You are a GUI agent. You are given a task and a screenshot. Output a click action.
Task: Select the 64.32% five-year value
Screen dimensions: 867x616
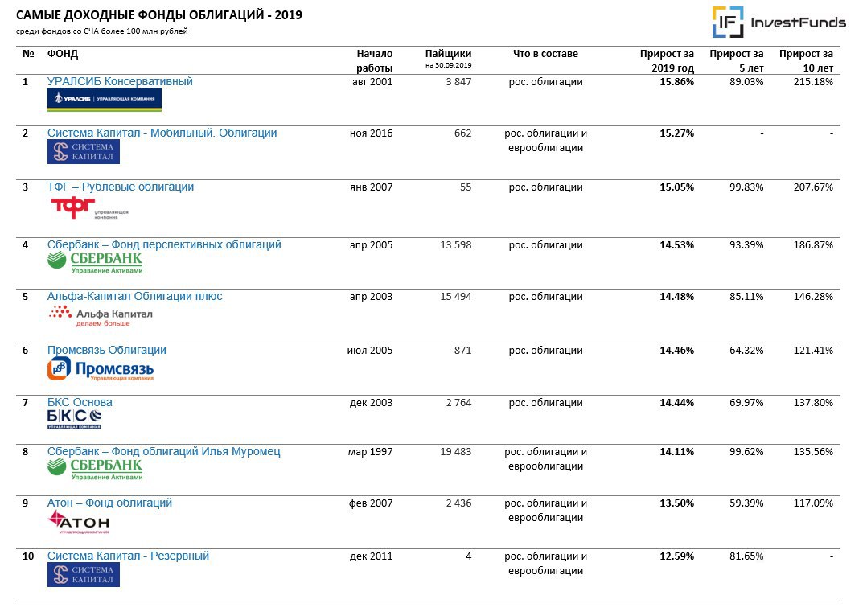[746, 350]
